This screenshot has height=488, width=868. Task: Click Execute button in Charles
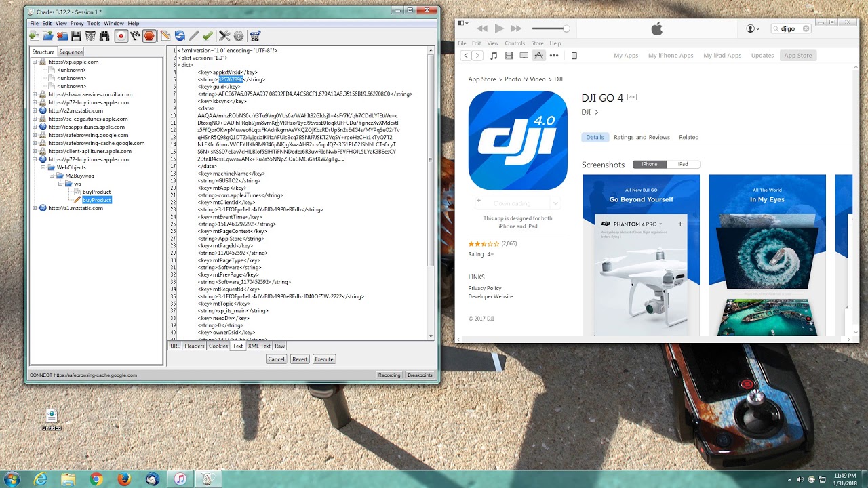point(324,359)
